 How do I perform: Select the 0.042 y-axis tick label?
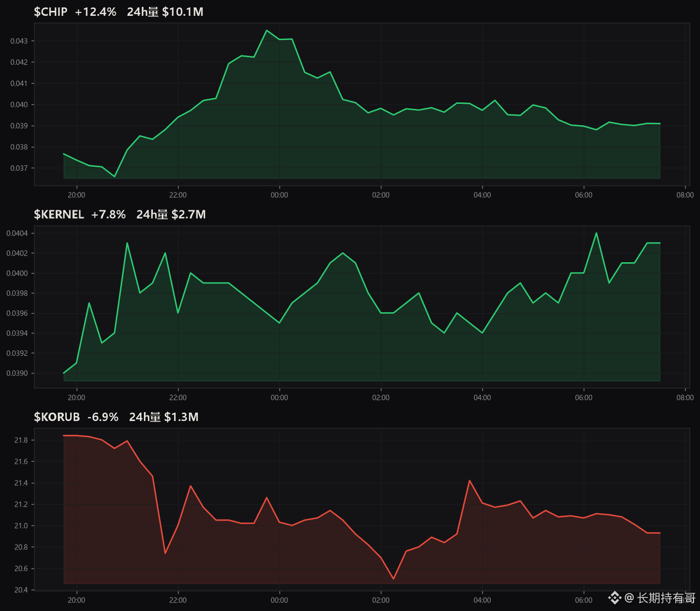pyautogui.click(x=19, y=62)
